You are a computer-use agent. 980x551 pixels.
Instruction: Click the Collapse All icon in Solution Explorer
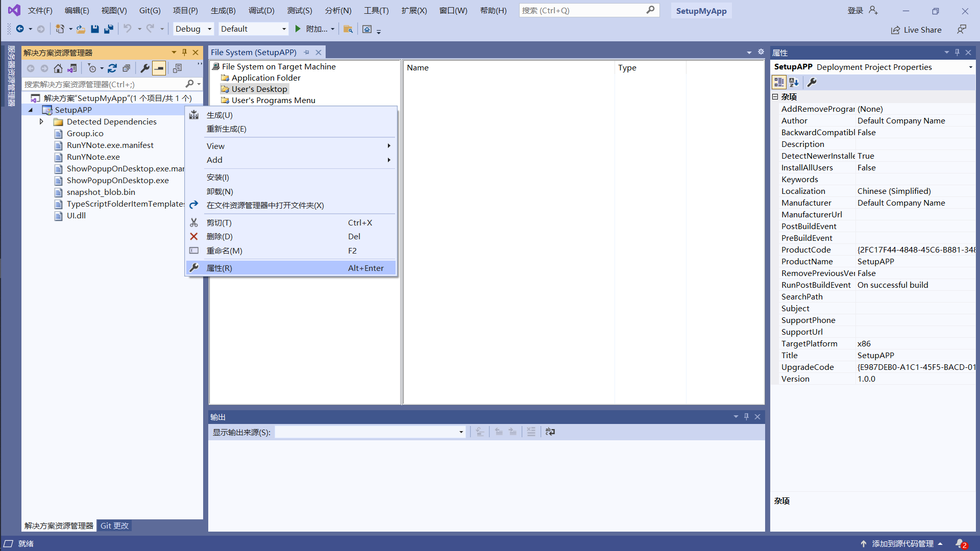[126, 68]
